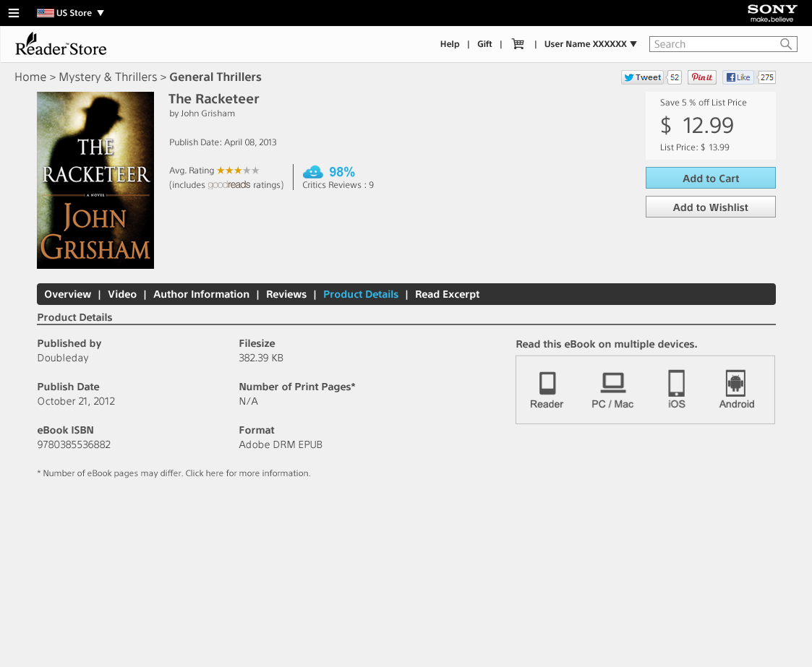The image size is (812, 667).
Task: Click the Like count 275
Action: click(x=767, y=77)
